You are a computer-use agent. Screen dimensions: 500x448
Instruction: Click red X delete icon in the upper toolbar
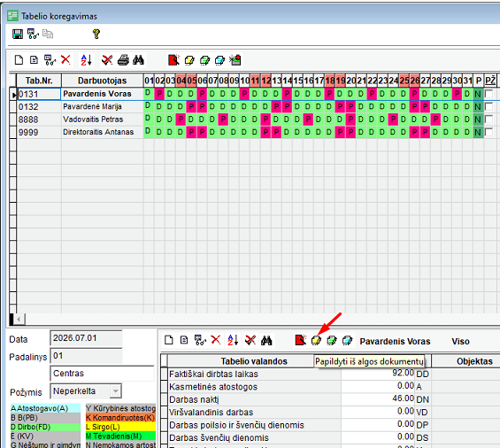pos(65,59)
